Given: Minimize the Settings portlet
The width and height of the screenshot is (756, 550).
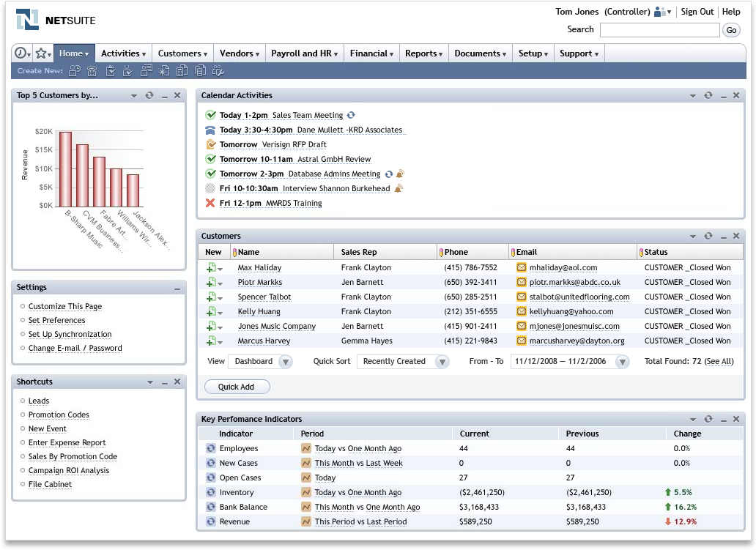Looking at the screenshot, I should pyautogui.click(x=177, y=289).
